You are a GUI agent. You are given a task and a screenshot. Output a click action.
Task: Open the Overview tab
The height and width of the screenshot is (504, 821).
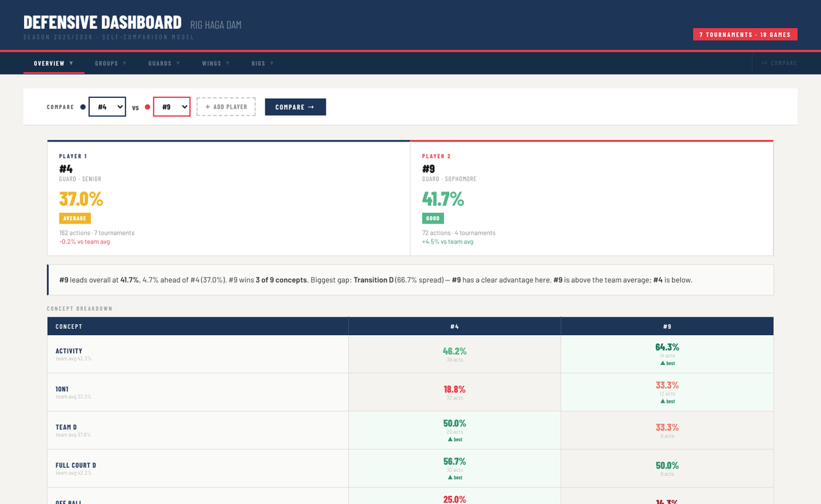click(x=53, y=64)
